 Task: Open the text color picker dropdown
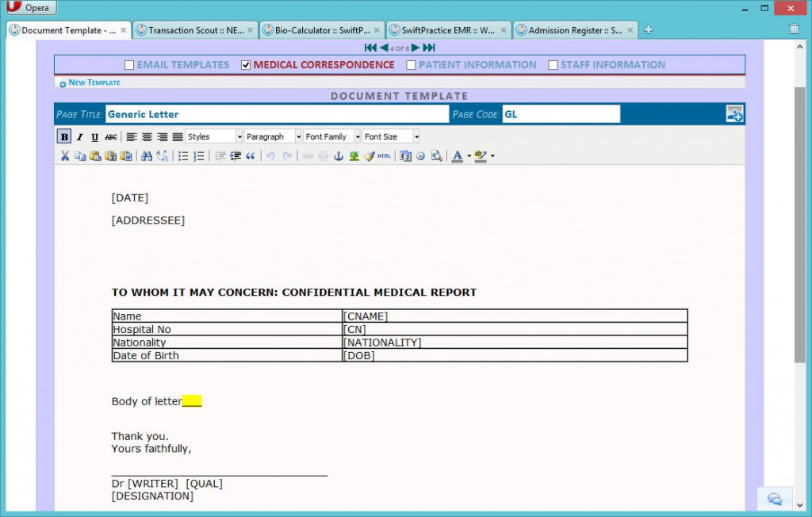tap(469, 156)
